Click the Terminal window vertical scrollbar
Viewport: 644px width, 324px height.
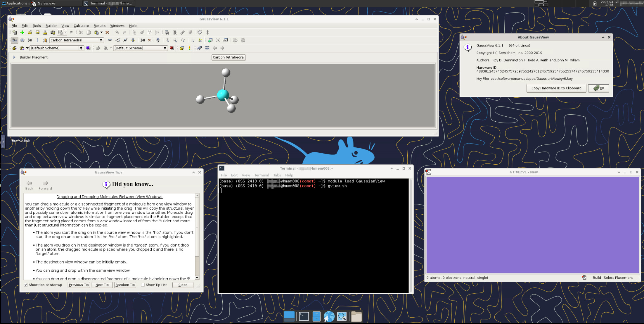pos(411,236)
